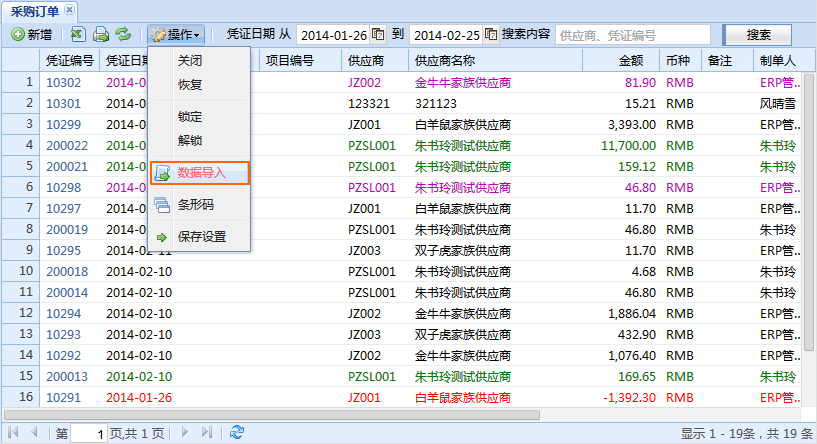
Task: Click the 新增 add button
Action: 32,34
